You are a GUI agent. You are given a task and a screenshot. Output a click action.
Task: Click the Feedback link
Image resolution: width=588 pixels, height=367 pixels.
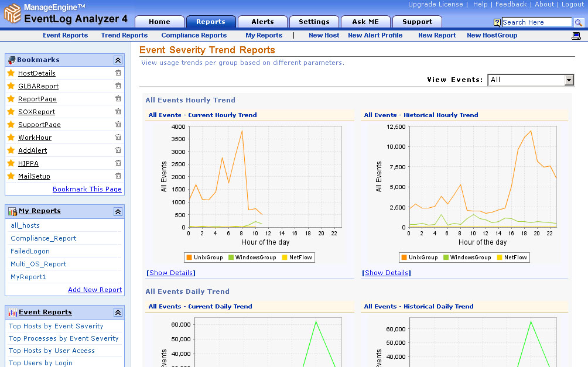[x=511, y=4]
